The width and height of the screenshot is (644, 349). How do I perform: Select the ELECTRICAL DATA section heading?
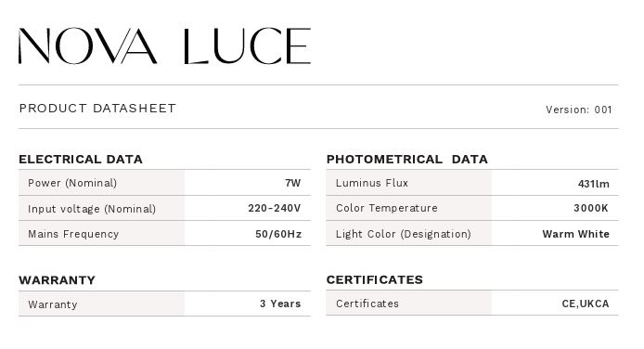[x=81, y=160]
